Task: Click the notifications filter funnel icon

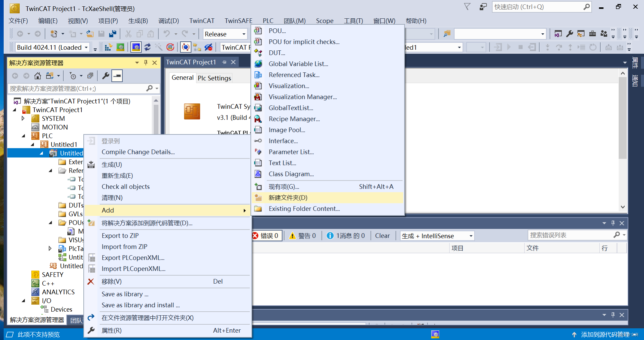Action: [x=467, y=7]
